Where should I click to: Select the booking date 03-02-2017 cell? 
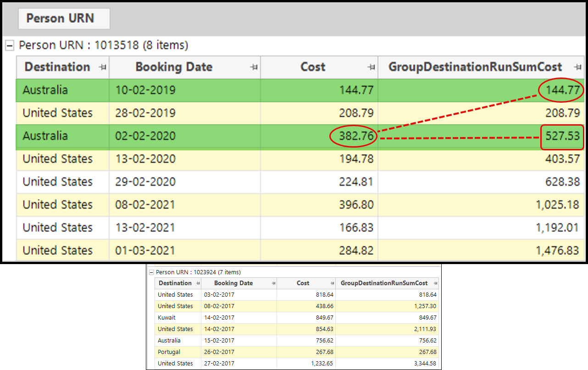click(x=239, y=295)
